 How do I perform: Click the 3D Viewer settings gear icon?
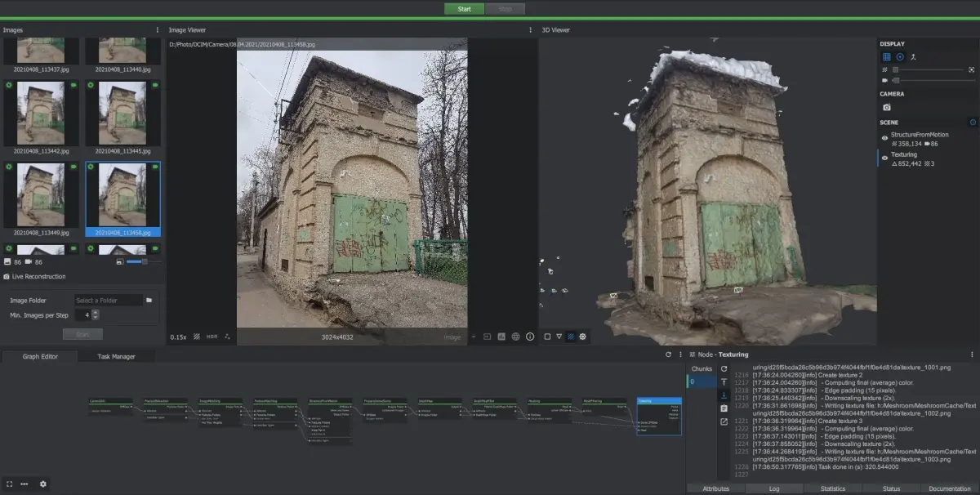[583, 336]
